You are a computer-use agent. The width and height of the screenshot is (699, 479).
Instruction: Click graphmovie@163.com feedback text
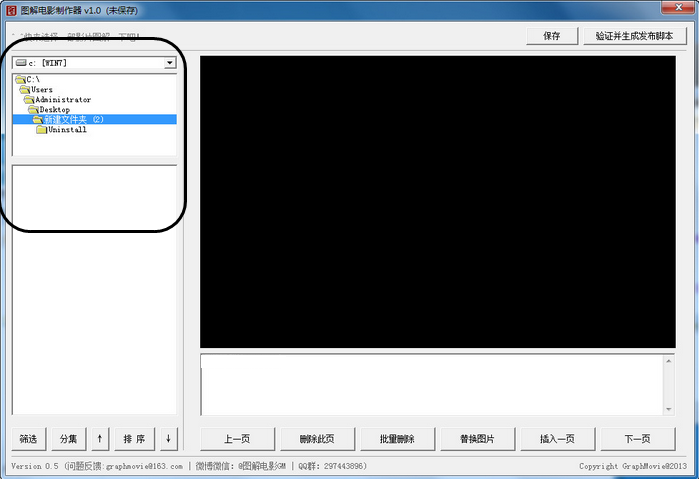click(144, 466)
